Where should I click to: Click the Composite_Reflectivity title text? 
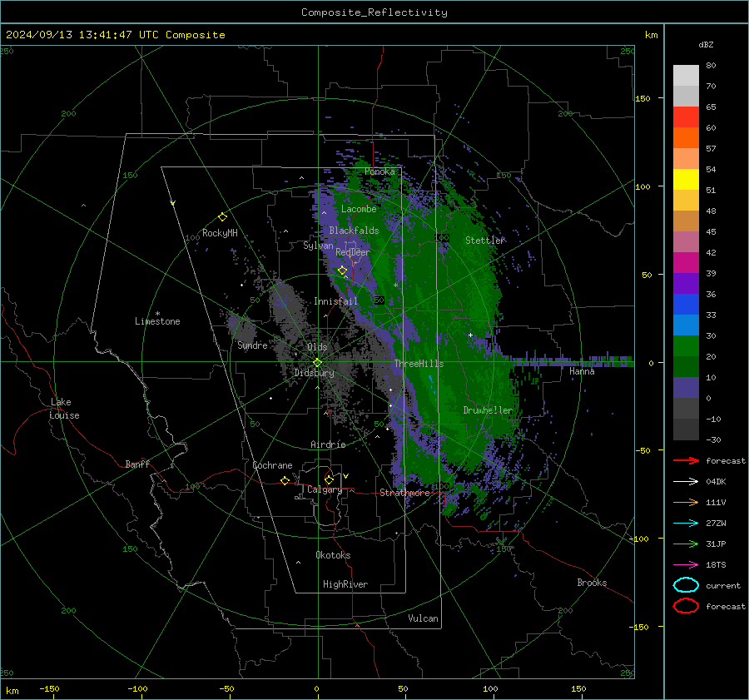pyautogui.click(x=374, y=12)
